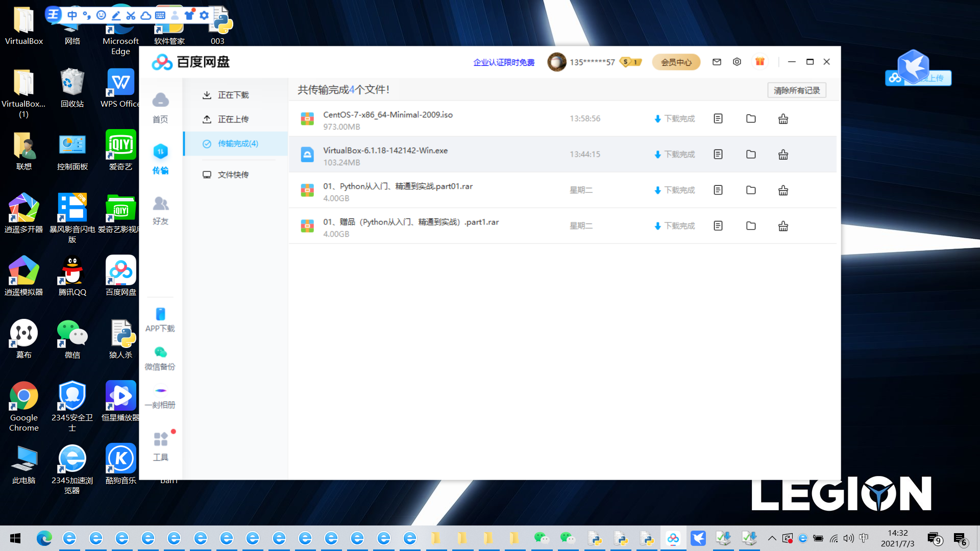
Task: Click scissors icon in input method toolbar
Action: click(x=131, y=15)
